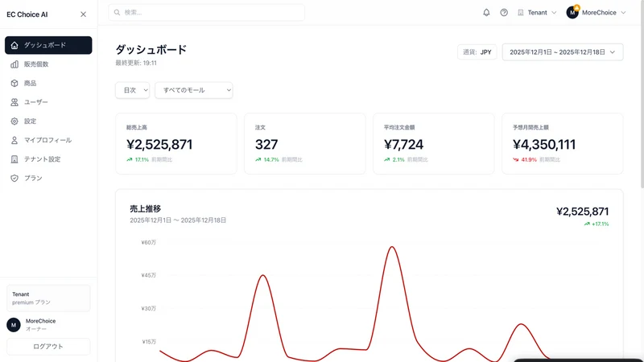
Task: Click the green trend arrow beside +17.1%
Action: (587, 224)
